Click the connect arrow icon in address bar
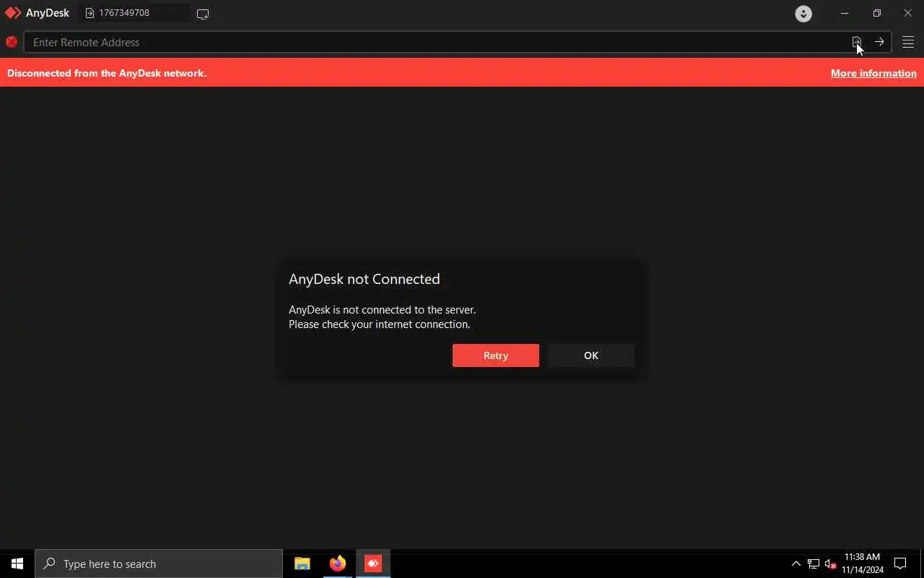The height and width of the screenshot is (578, 924). tap(879, 42)
